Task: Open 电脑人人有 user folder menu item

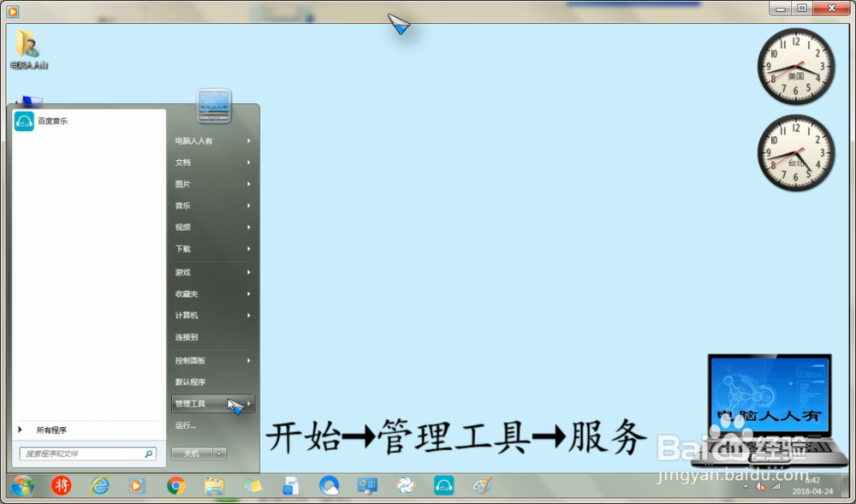Action: [x=213, y=140]
